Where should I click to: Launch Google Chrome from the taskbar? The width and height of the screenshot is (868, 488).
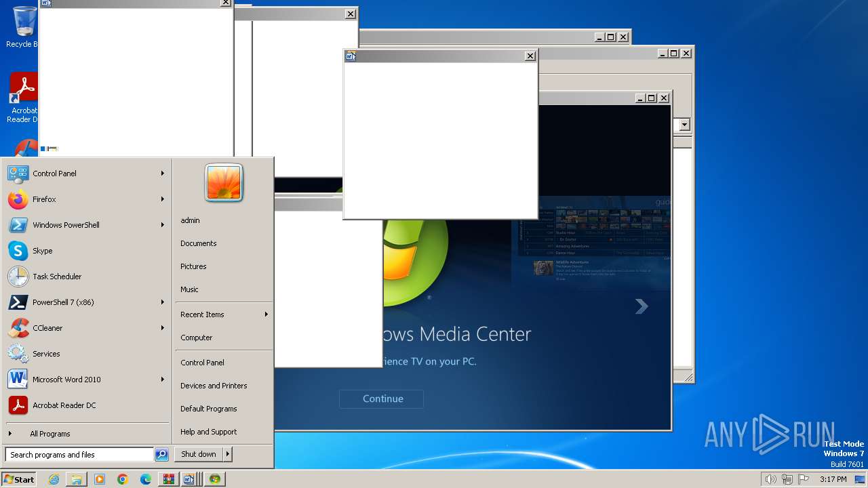pyautogui.click(x=123, y=479)
